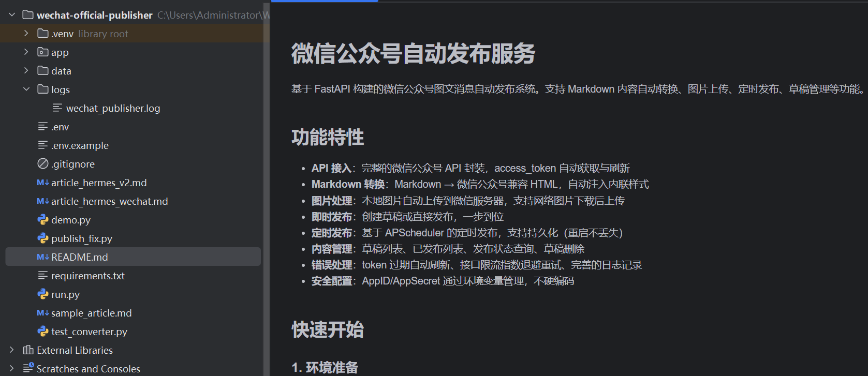The width and height of the screenshot is (868, 376).
Task: Click the test_converter.py Python icon
Action: pos(43,332)
